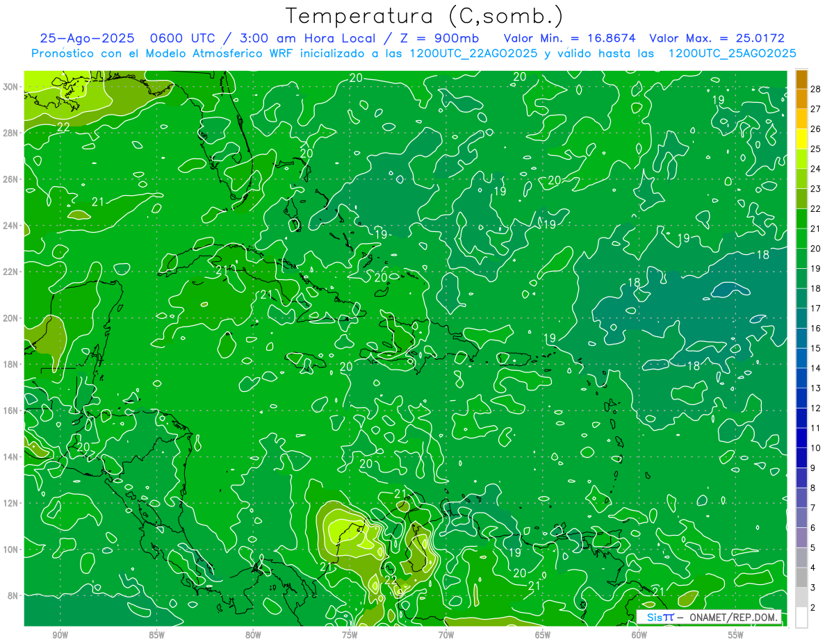This screenshot has width=834, height=644.
Task: Click the '16N' latitude axis label
Action: [10, 411]
